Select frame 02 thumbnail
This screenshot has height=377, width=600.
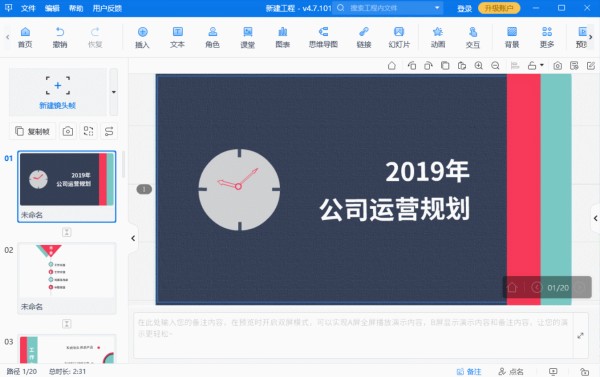click(x=67, y=278)
